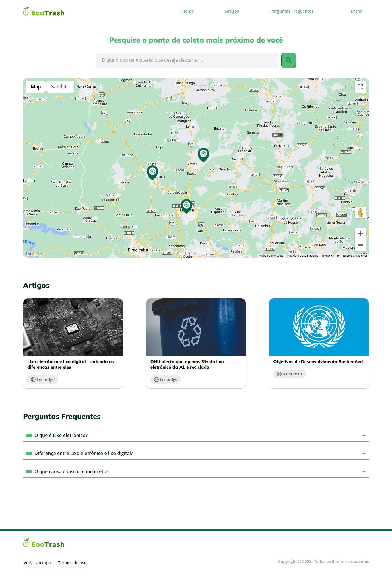Click the Voltar ao topo link

[37, 563]
